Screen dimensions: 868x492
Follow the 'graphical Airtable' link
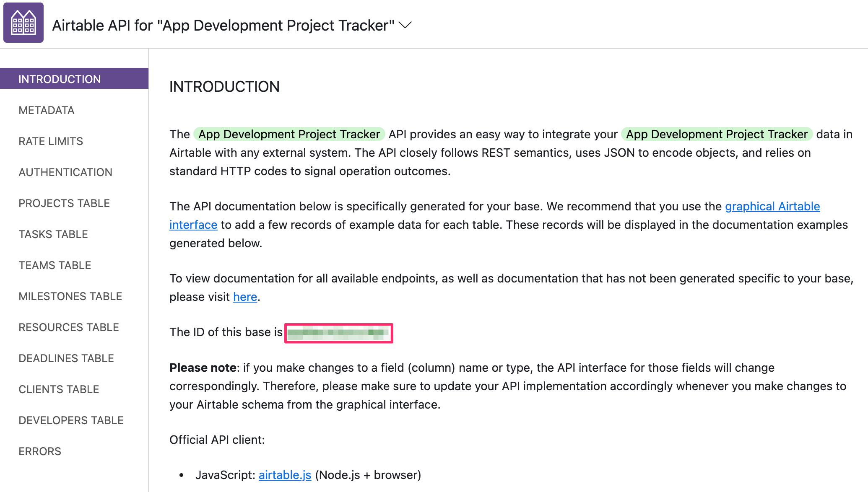[772, 206]
